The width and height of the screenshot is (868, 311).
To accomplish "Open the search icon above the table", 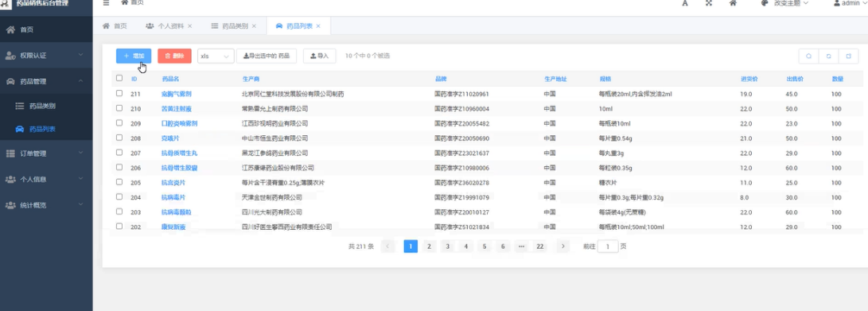I will pyautogui.click(x=809, y=56).
